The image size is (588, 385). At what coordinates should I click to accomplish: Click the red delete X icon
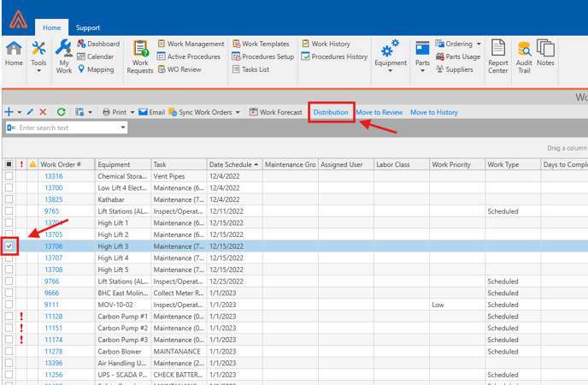pos(44,112)
